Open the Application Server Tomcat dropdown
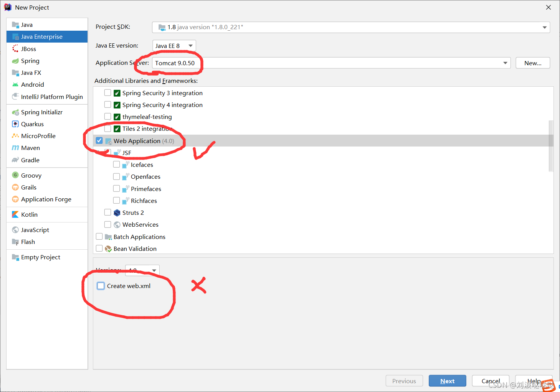 (x=331, y=63)
